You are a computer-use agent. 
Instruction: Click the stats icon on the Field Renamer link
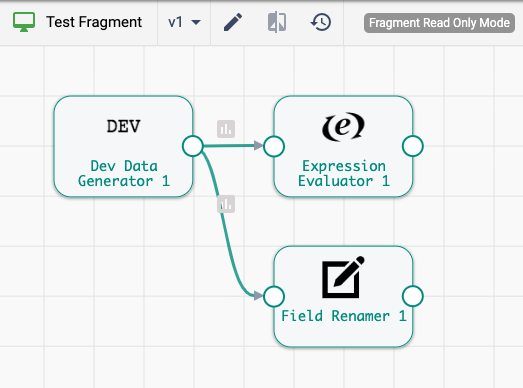pyautogui.click(x=226, y=204)
